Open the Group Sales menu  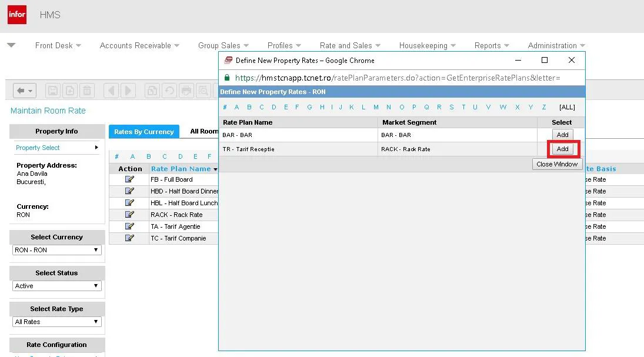click(223, 46)
